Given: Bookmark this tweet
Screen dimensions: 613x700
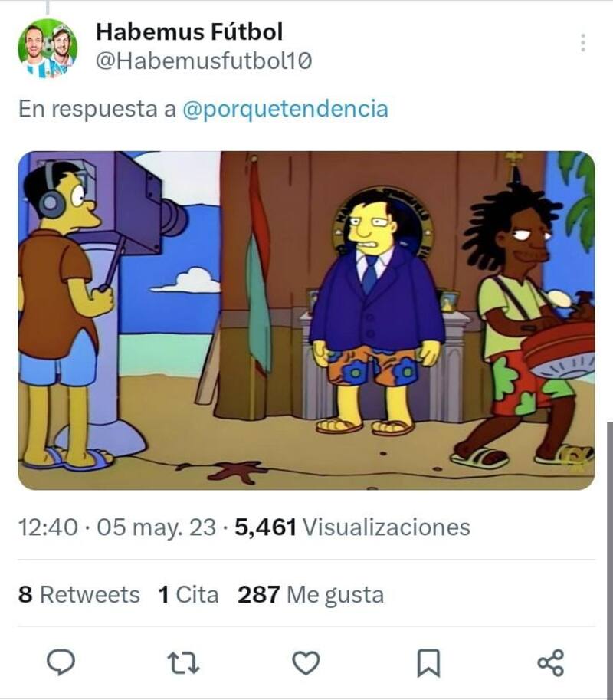Looking at the screenshot, I should pos(428,663).
